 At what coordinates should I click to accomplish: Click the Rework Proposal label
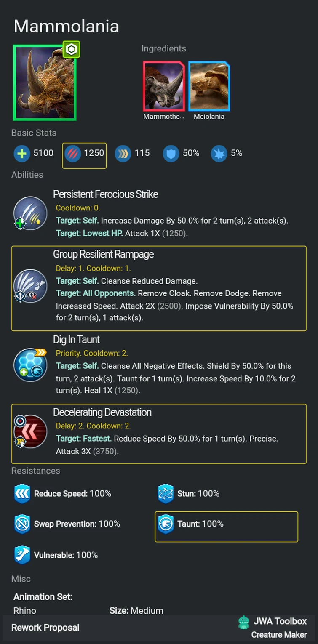(x=45, y=628)
